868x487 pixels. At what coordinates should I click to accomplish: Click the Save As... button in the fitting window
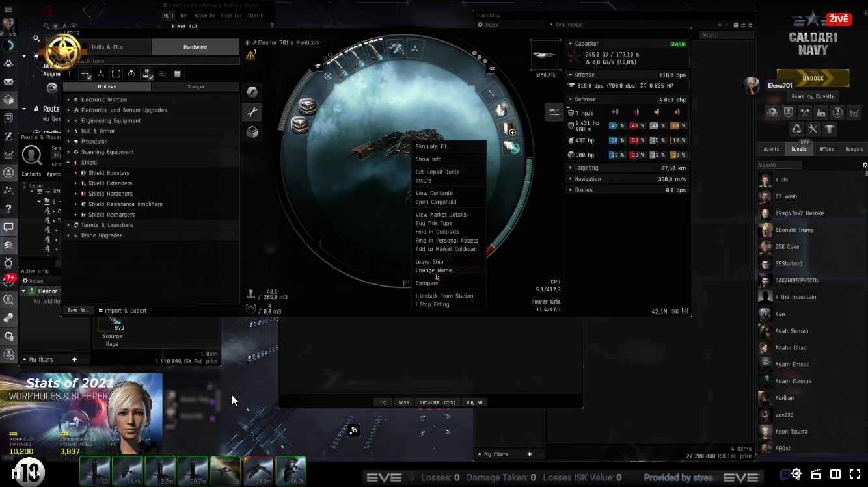(79, 310)
